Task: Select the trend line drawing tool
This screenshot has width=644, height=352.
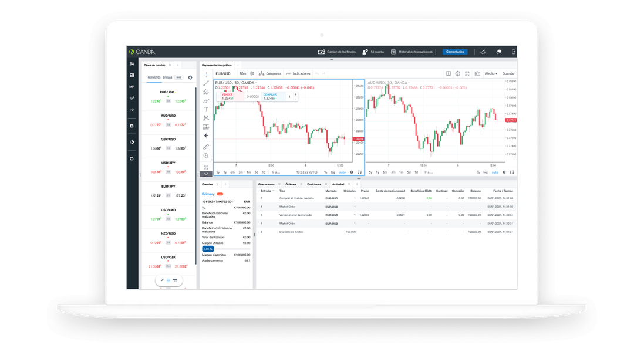Action: point(206,83)
